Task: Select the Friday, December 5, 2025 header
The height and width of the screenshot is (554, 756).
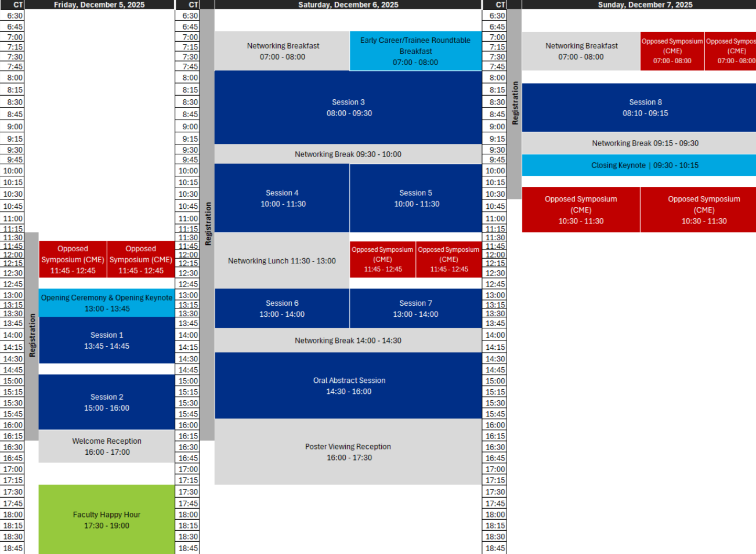Action: pyautogui.click(x=99, y=5)
